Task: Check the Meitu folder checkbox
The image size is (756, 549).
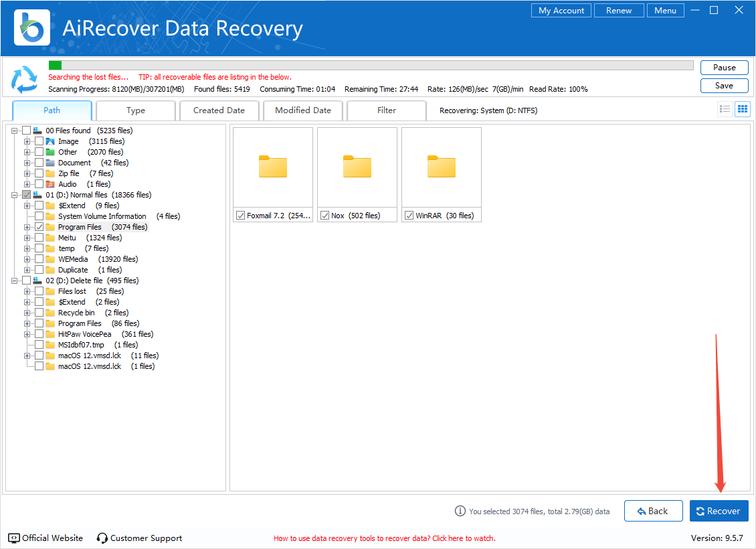Action: pyautogui.click(x=39, y=238)
